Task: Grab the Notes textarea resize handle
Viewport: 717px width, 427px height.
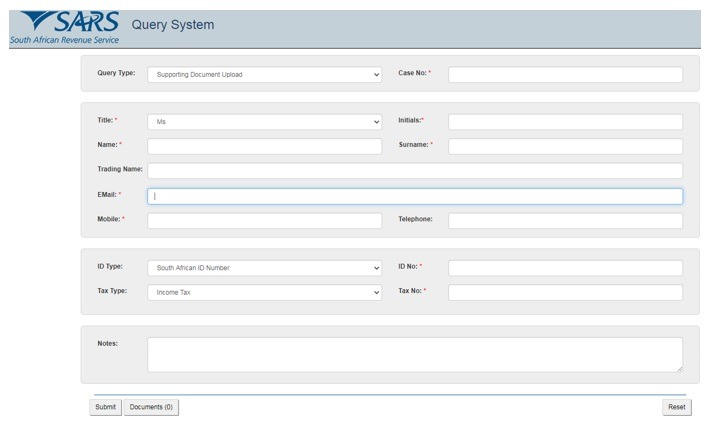Action: (679, 369)
